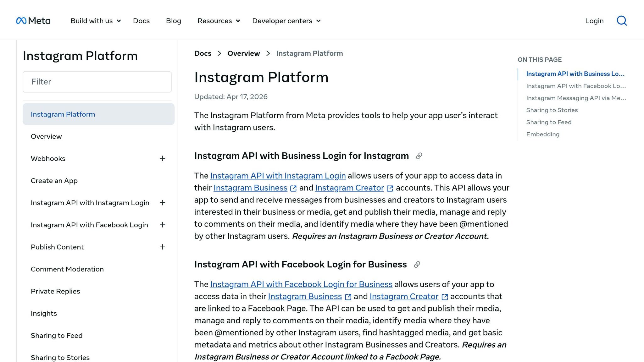Go to Docs in top navigation
644x362 pixels.
pos(141,21)
